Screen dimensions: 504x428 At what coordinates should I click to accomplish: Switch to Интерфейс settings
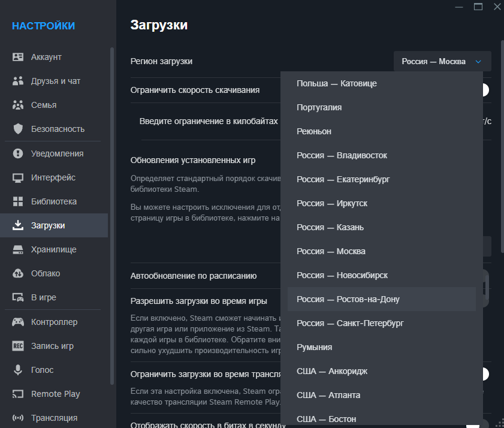point(54,177)
